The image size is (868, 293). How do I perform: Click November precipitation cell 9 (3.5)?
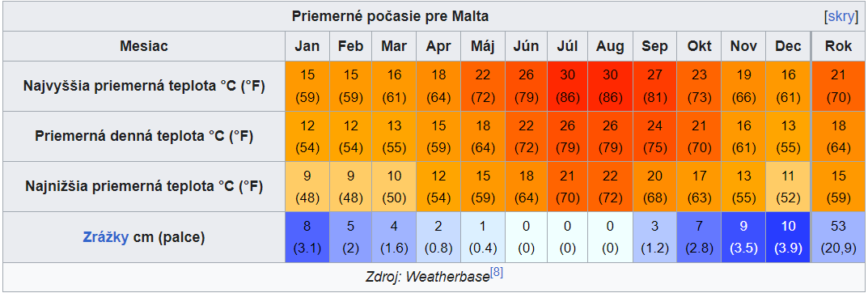click(x=743, y=237)
